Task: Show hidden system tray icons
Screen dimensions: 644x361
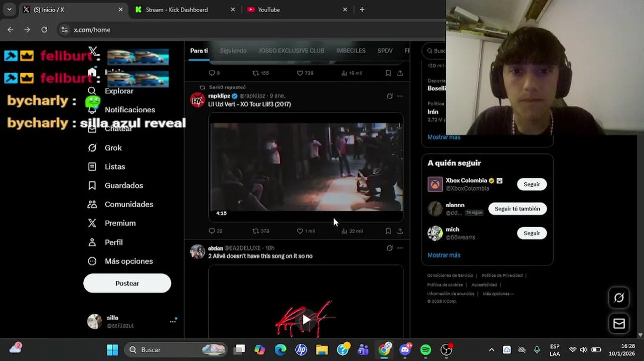Action: (492, 350)
